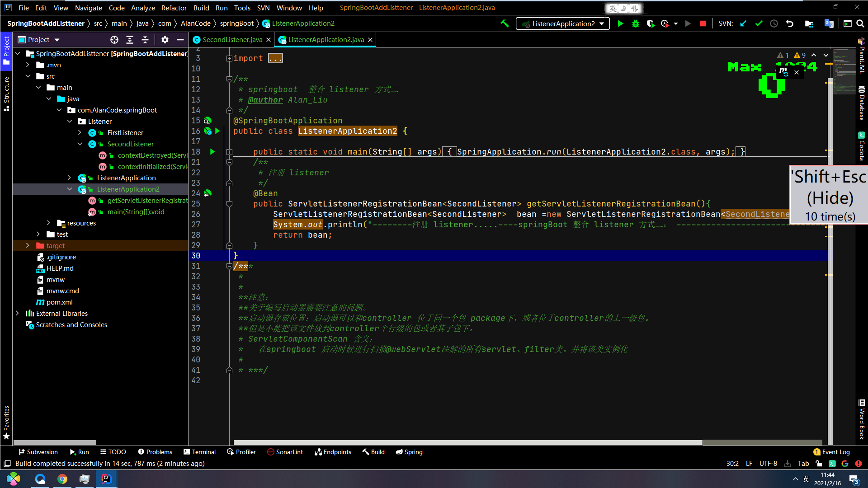This screenshot has width=868, height=488.
Task: Collapse the Listener package
Action: tap(70, 122)
